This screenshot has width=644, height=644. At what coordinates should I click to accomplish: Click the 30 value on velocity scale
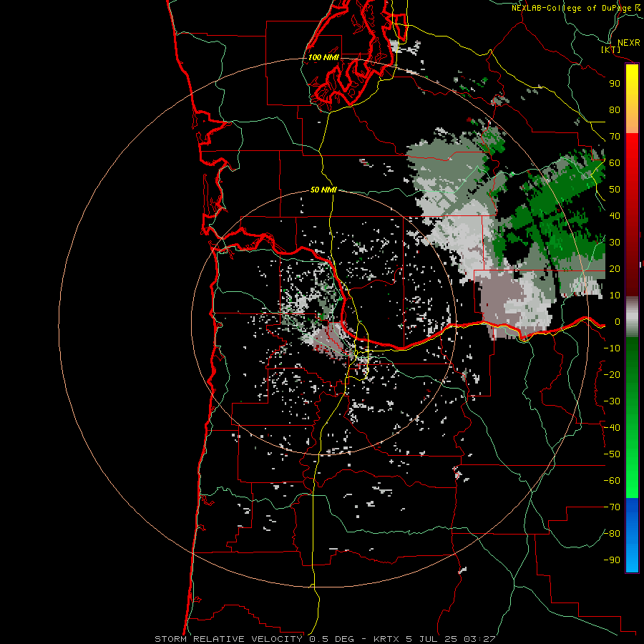point(615,243)
